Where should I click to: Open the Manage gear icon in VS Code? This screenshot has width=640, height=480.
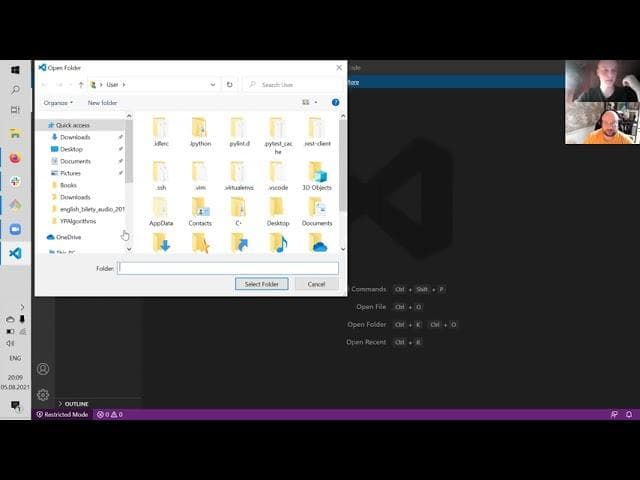[x=43, y=394]
